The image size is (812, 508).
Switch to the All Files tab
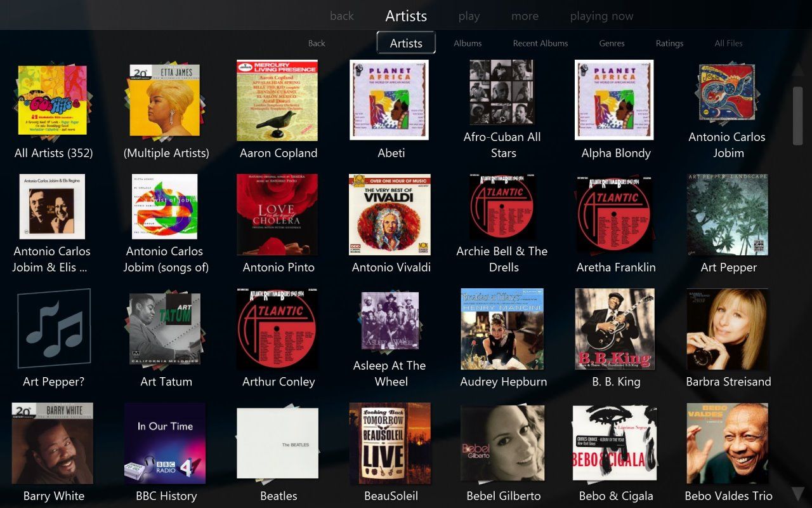pyautogui.click(x=728, y=43)
